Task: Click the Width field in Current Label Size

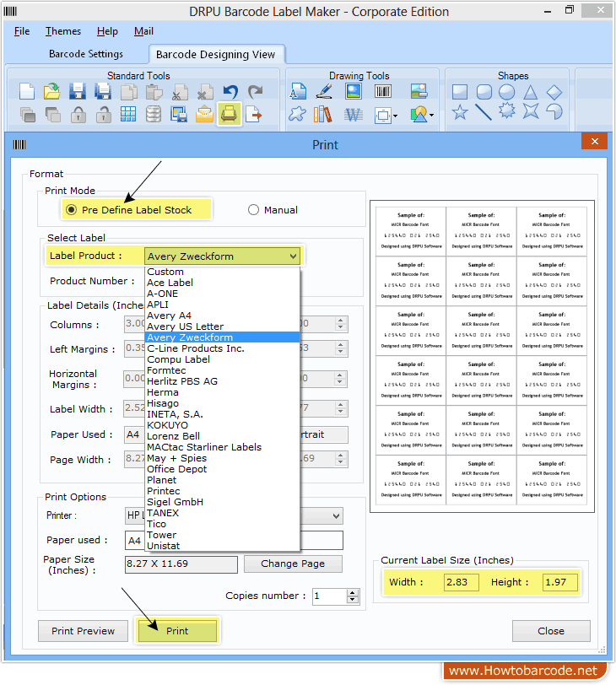Action: 461,582
